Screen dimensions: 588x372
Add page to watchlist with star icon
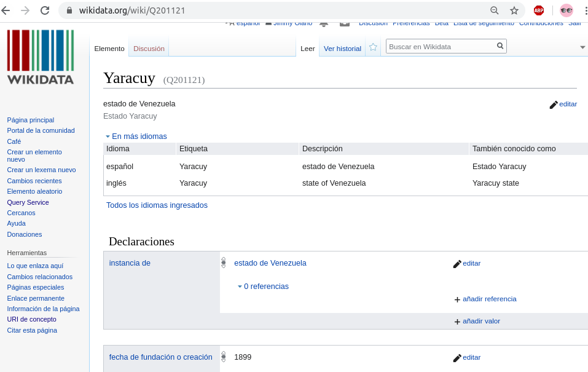[373, 47]
